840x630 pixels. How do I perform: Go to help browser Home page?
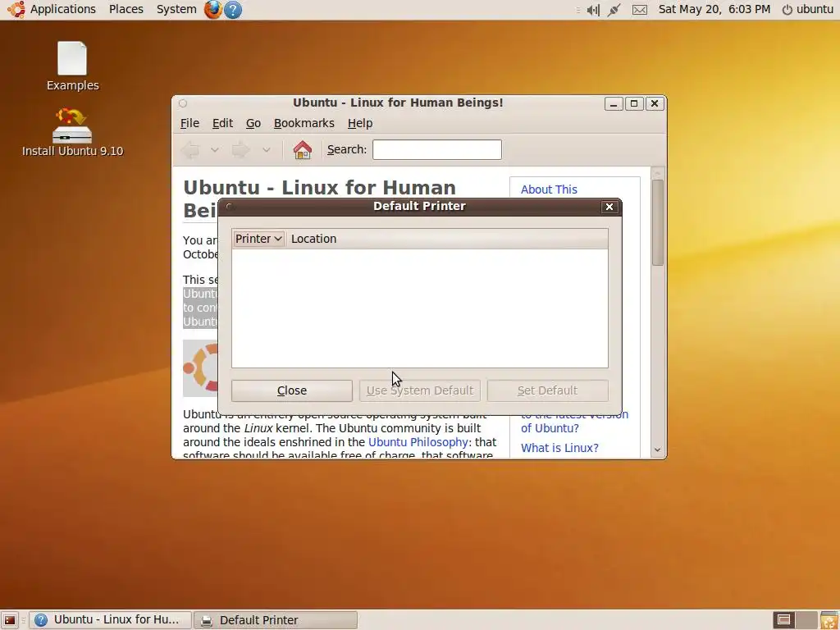point(302,150)
